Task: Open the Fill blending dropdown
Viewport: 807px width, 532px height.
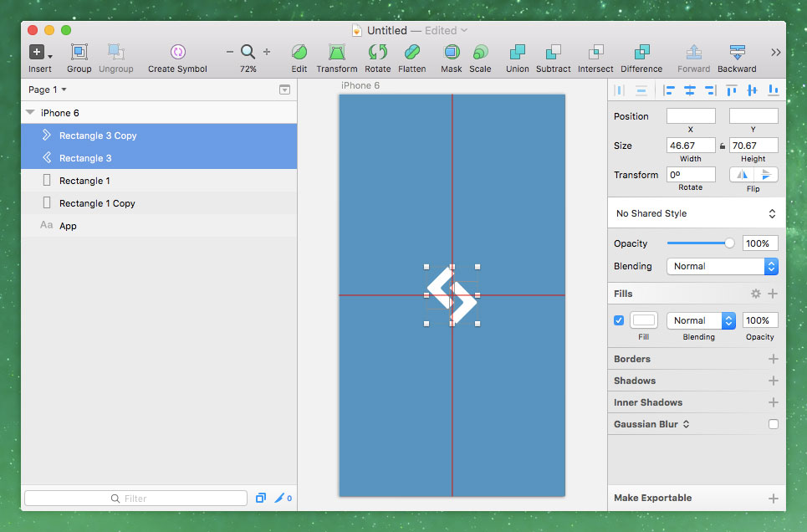Action: point(701,320)
